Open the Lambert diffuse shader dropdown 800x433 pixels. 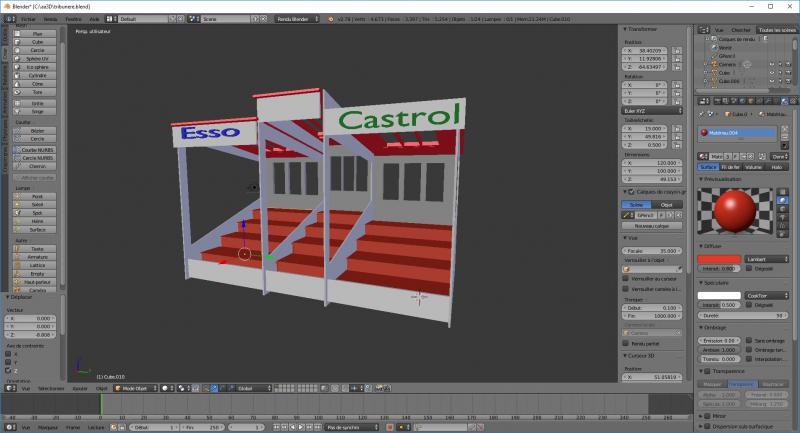coord(768,258)
